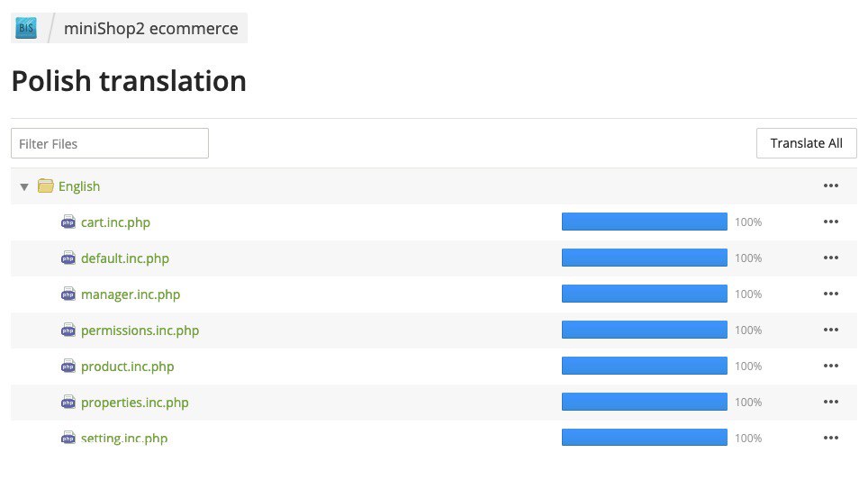Viewport: 868px width, 480px height.
Task: Open the three-dots menu for product.inc.php
Action: 830,366
